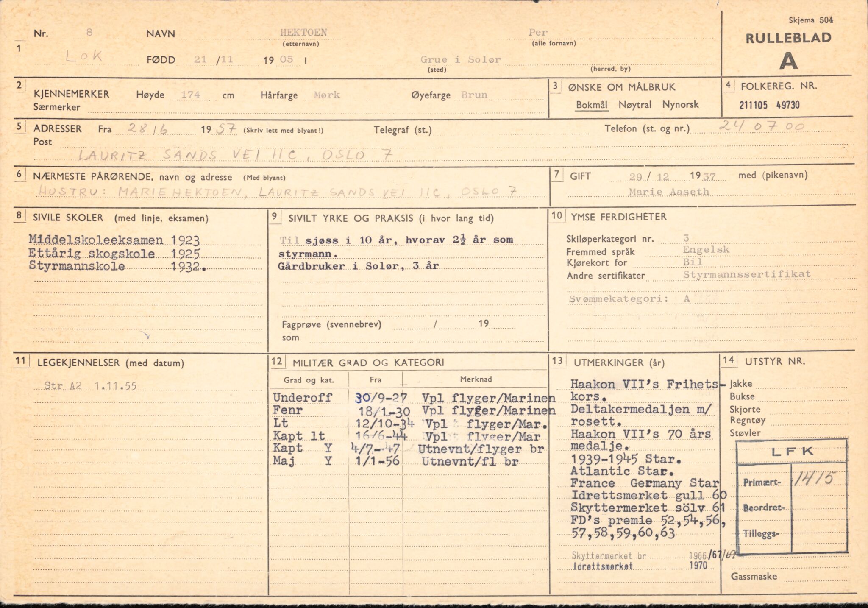Click the medical entry Str A2 1.11.55

(90, 386)
